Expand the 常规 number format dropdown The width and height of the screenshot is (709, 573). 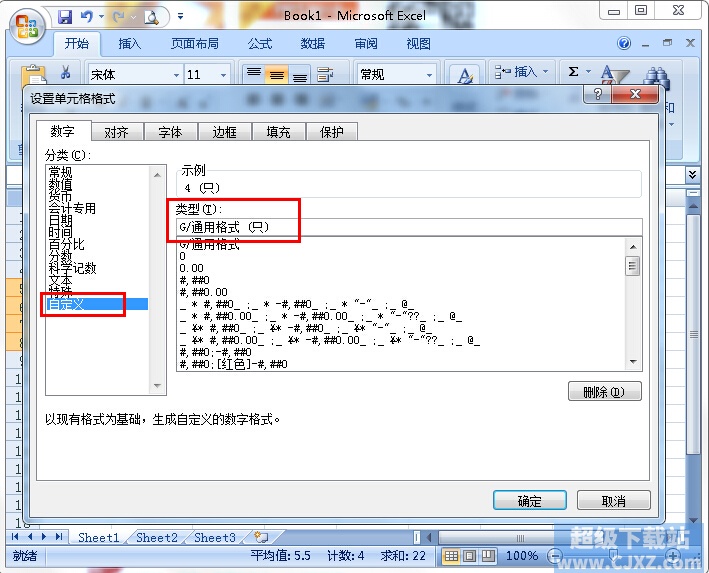click(430, 75)
